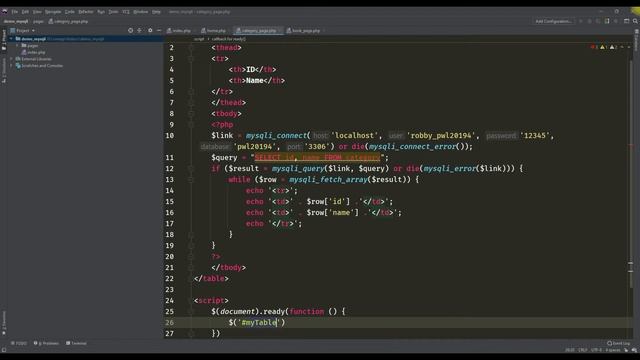The width and height of the screenshot is (640, 360).
Task: Click the fold marker on line 12
Action: (191, 169)
